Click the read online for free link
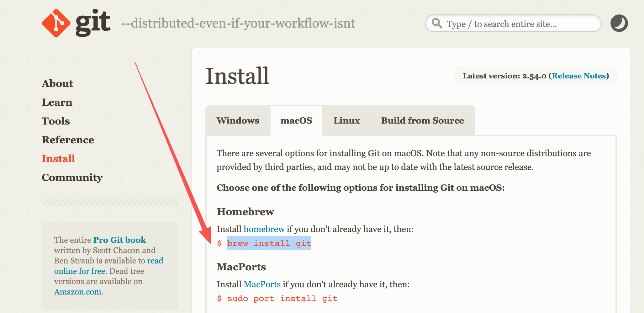 pyautogui.click(x=109, y=266)
